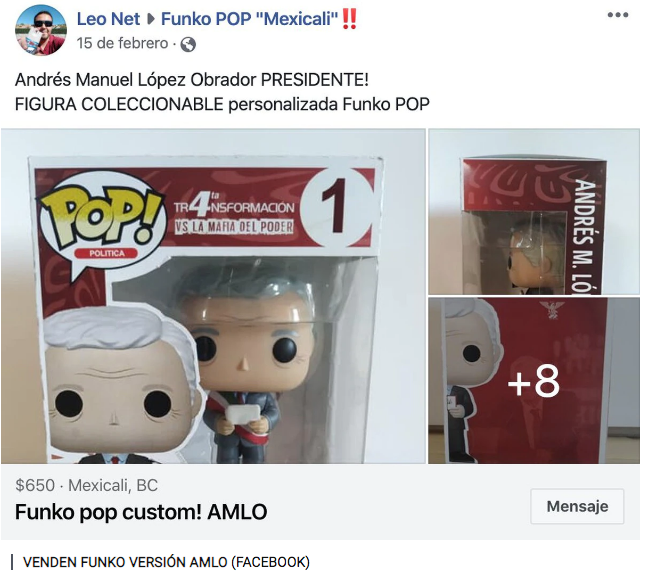The image size is (652, 572).
Task: Click the post text Andrés Manuel López Obrador PRESIDENTE!
Action: (x=192, y=80)
